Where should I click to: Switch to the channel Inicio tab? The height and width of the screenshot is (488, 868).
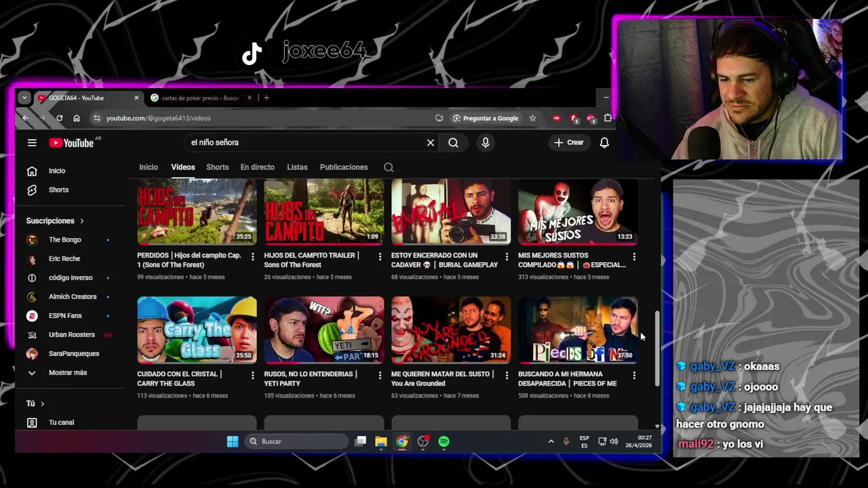pyautogui.click(x=149, y=167)
